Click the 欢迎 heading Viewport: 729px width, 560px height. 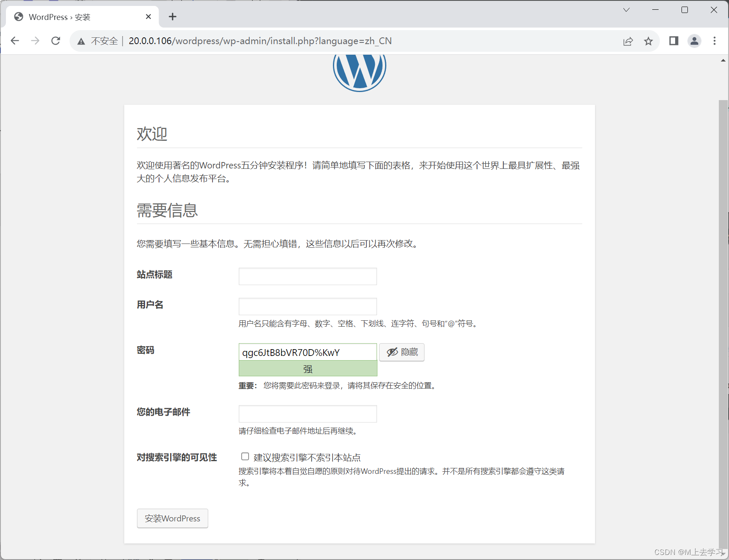click(x=152, y=134)
